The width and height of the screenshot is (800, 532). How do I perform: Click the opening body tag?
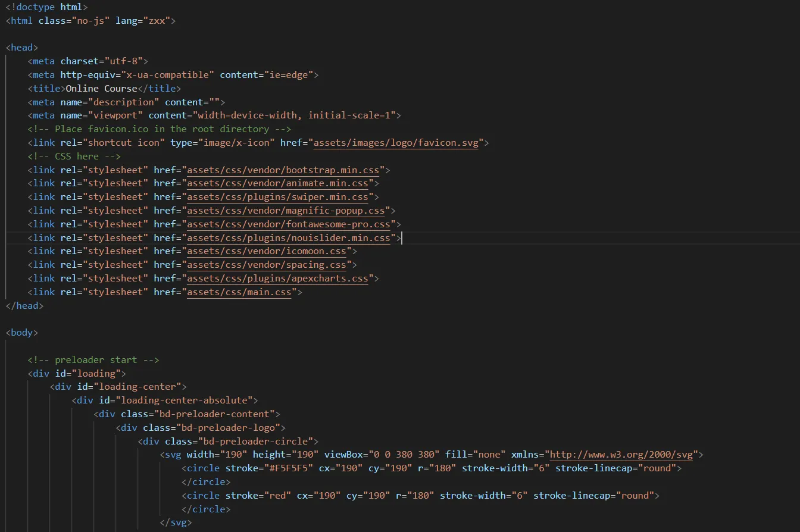pos(21,333)
